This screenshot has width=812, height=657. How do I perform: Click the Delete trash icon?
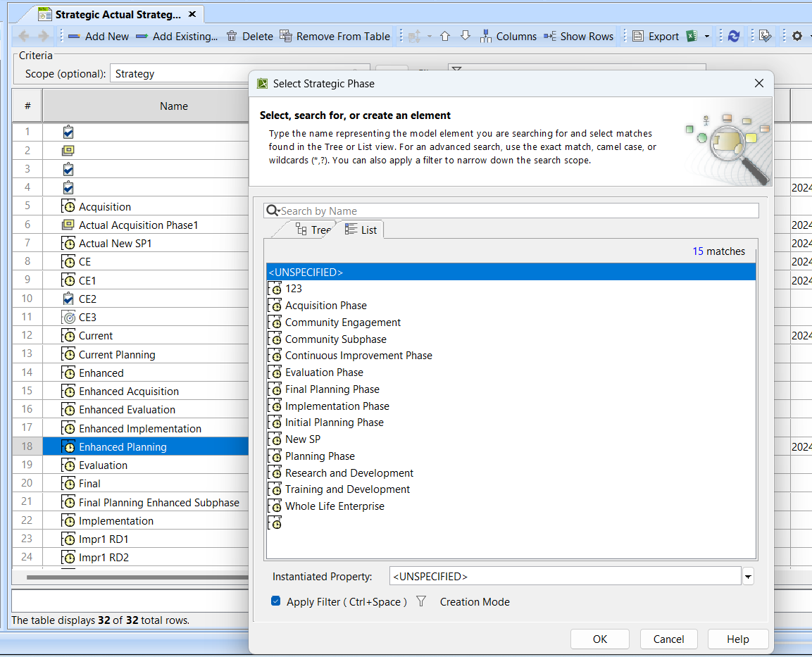[232, 37]
